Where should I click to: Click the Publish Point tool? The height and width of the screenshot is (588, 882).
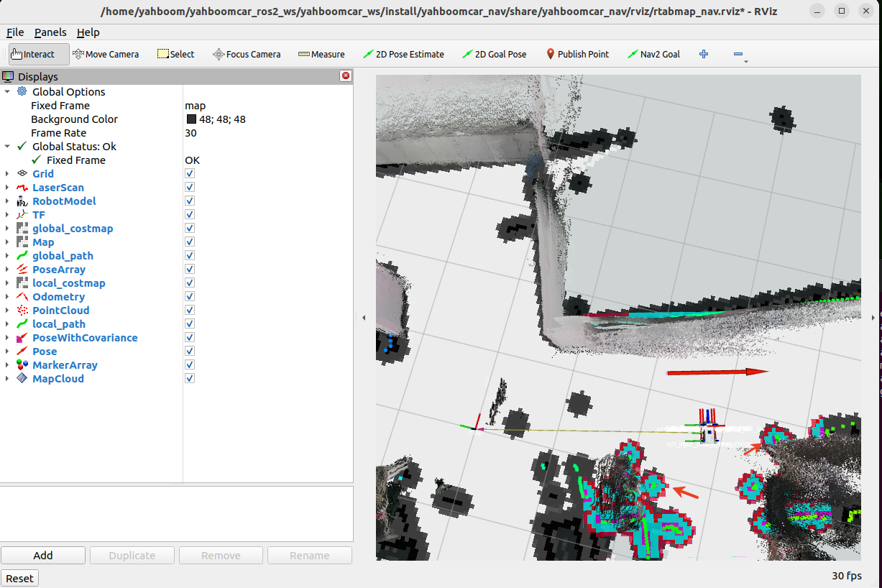(576, 54)
